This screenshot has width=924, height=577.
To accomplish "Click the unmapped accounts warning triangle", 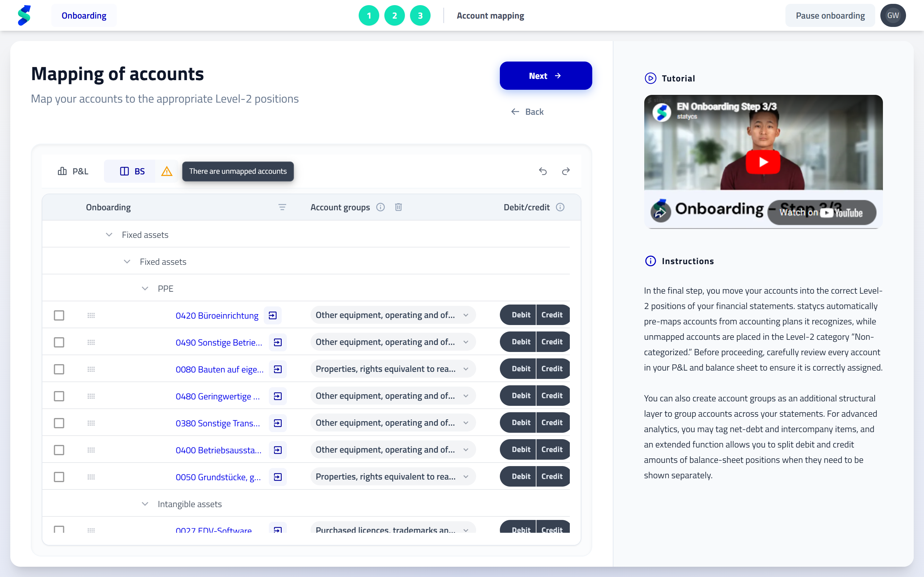I will pos(167,171).
